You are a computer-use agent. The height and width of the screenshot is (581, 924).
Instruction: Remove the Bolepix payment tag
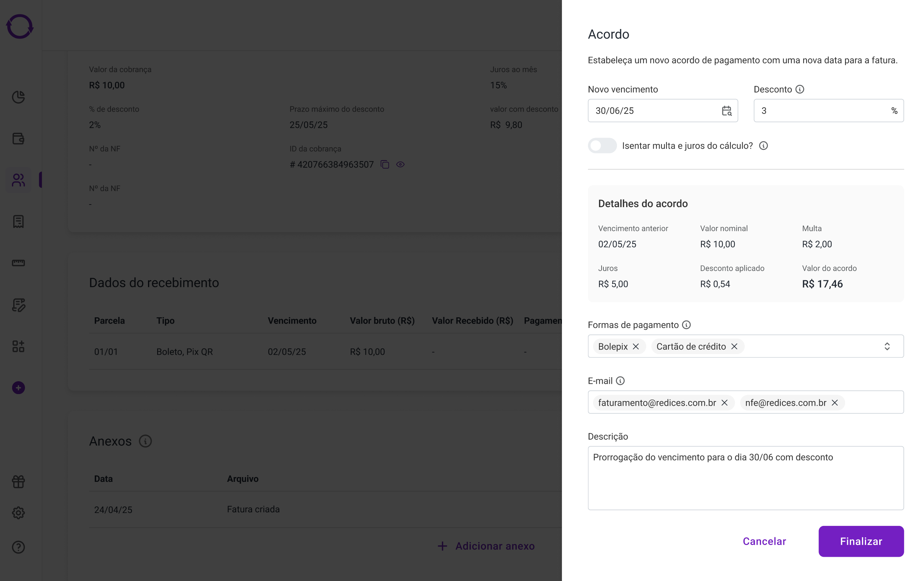point(636,347)
